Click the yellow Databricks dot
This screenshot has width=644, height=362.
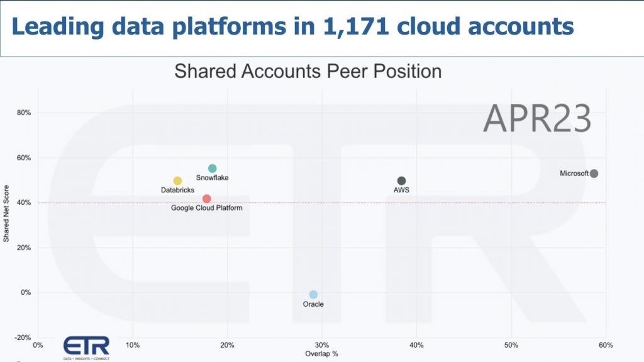178,181
